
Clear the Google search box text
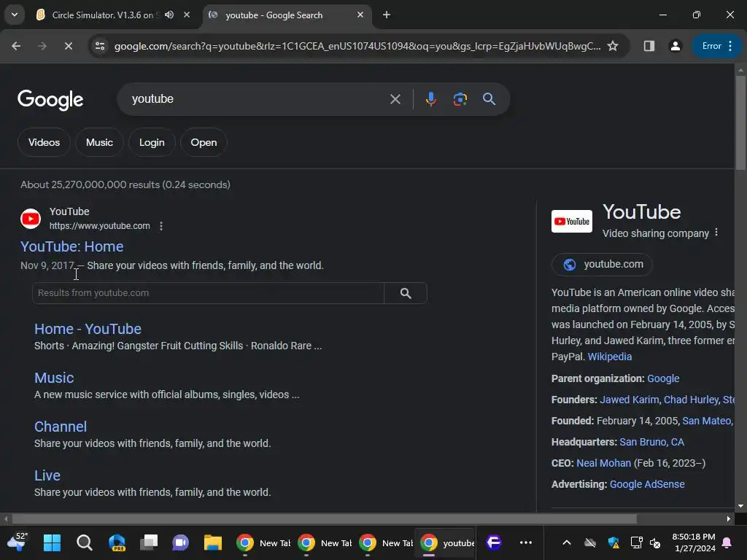395,99
